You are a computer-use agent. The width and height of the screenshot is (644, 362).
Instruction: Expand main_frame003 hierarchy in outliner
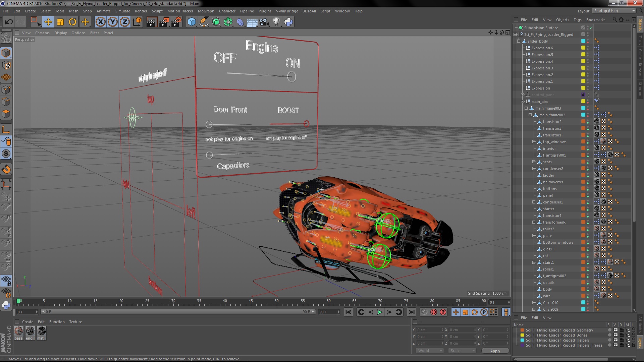(527, 108)
